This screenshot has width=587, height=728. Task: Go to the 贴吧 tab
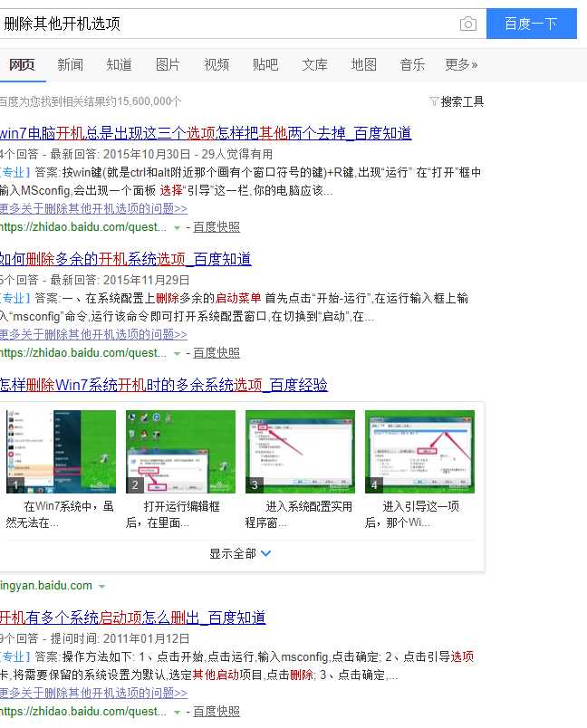[x=265, y=64]
